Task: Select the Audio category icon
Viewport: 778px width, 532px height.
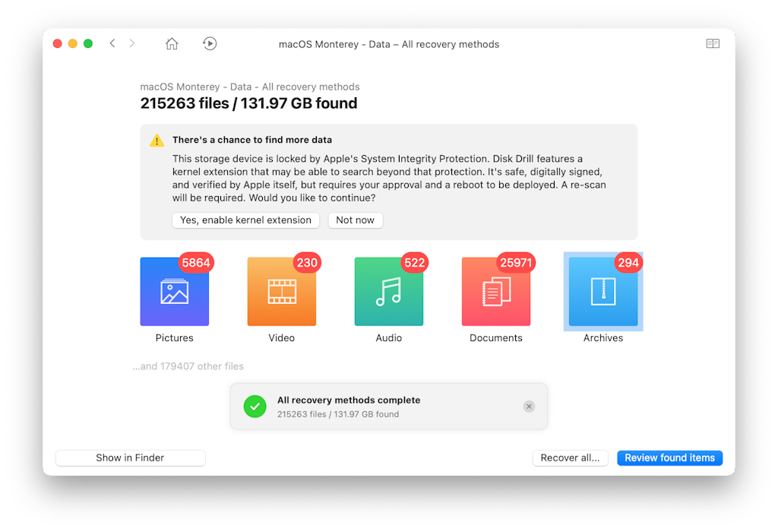Action: coord(388,292)
